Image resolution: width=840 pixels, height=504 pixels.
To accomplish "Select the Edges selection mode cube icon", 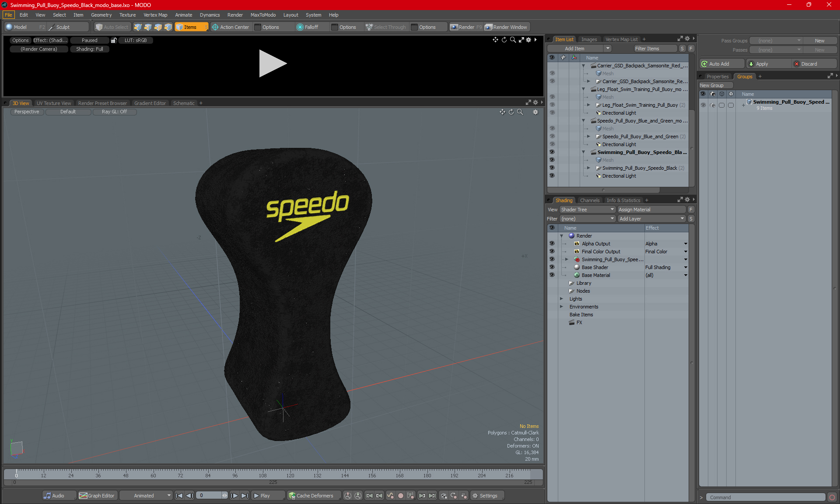I will 148,27.
